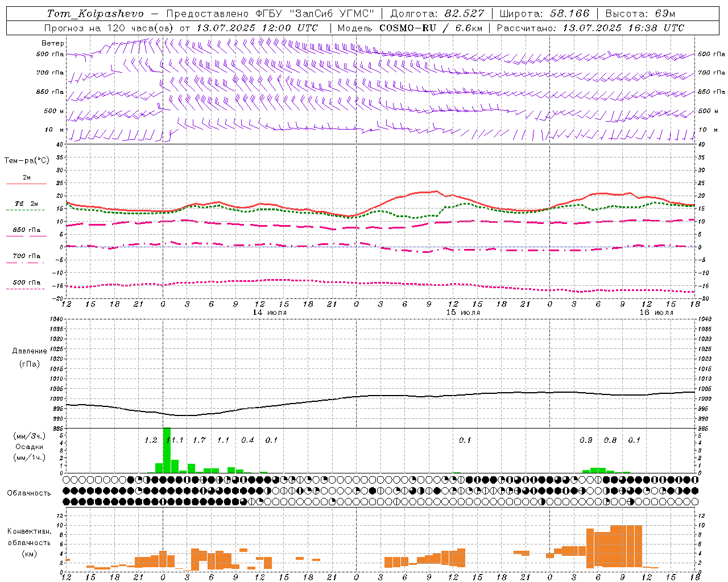Click the 1.2 precipitation total

151,440
